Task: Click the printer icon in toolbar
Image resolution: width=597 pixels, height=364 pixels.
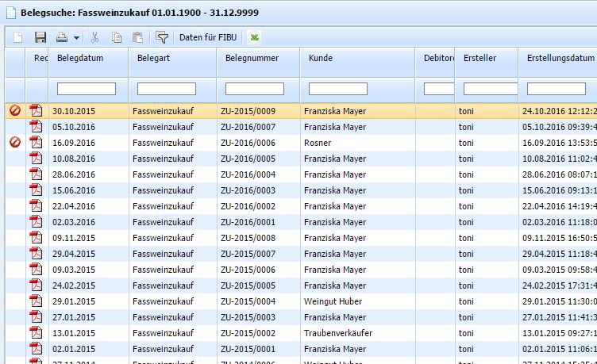Action: point(62,37)
